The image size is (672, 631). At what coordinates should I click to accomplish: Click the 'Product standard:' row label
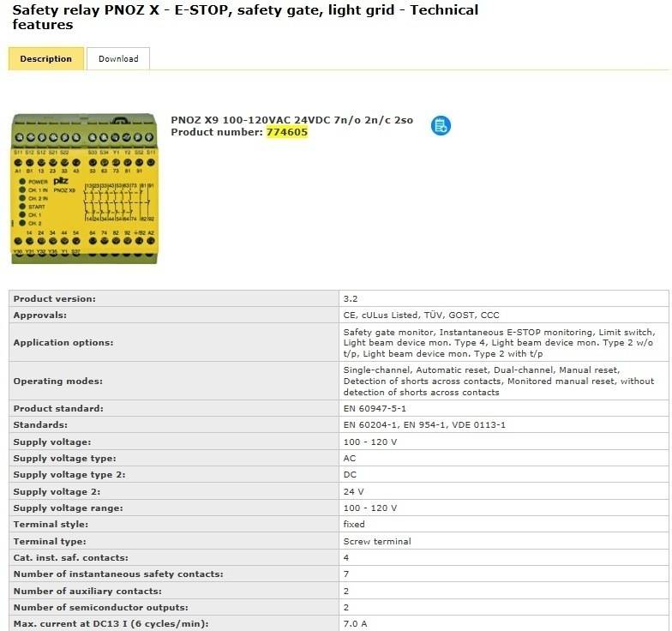58,408
